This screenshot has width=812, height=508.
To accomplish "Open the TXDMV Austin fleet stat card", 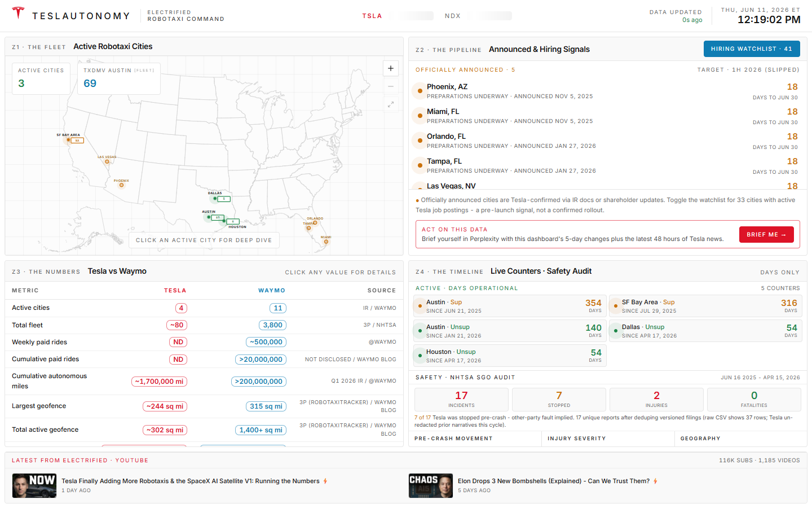I will pos(119,78).
